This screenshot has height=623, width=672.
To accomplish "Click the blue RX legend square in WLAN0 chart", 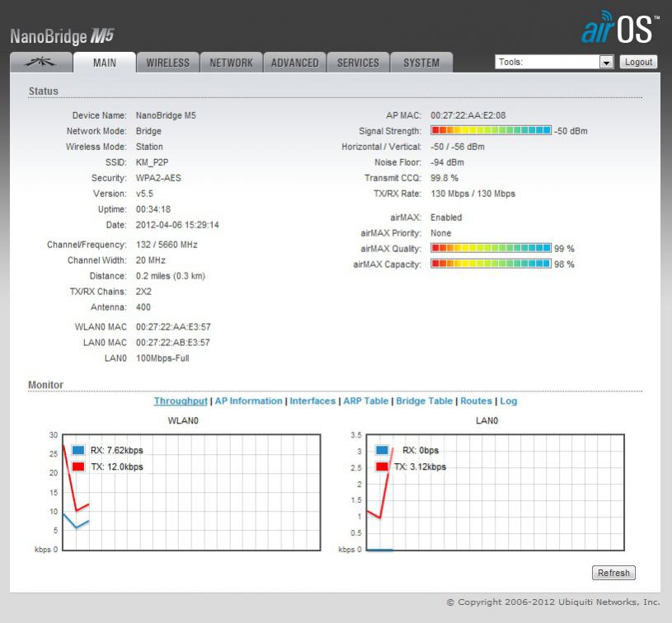I will point(78,450).
